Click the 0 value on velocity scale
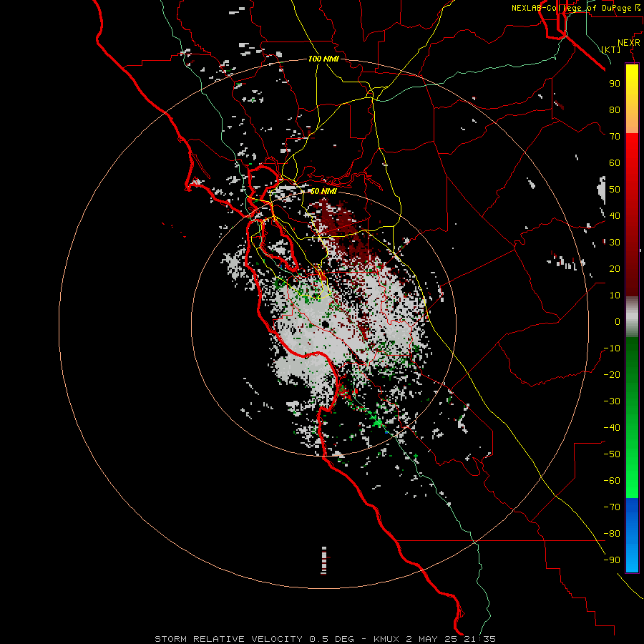 [x=618, y=321]
